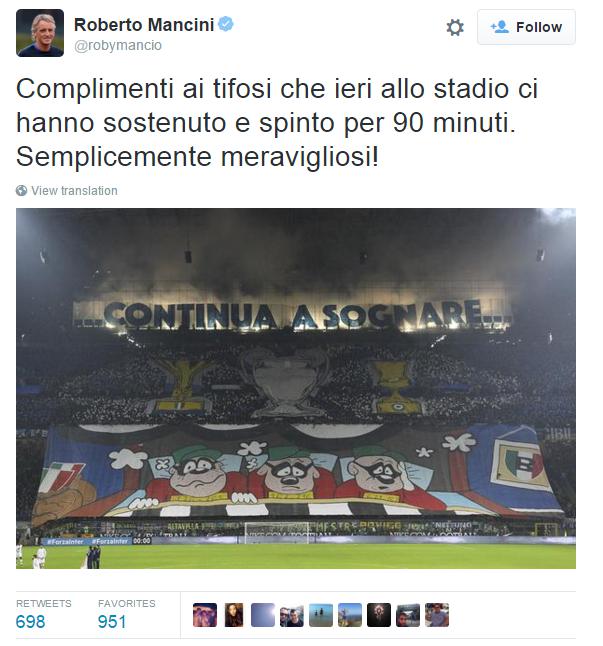The height and width of the screenshot is (646, 603).
Task: View the 698 retweets count
Action: pyautogui.click(x=30, y=622)
